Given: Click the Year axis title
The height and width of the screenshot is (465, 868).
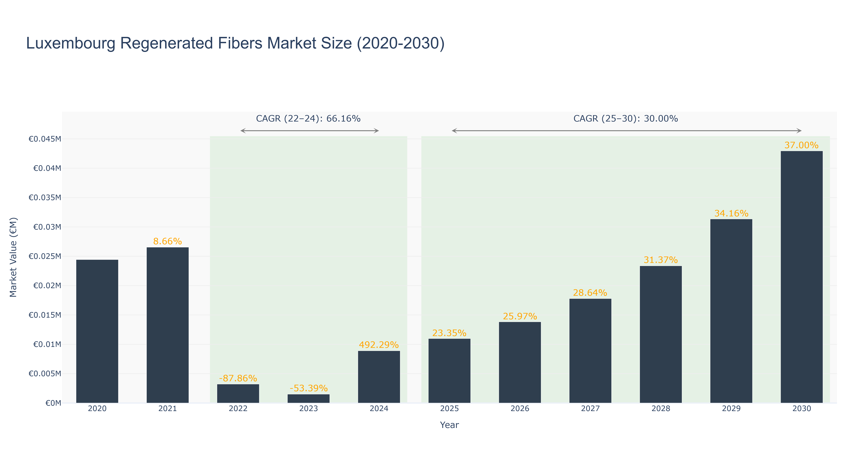Looking at the screenshot, I should [x=449, y=425].
